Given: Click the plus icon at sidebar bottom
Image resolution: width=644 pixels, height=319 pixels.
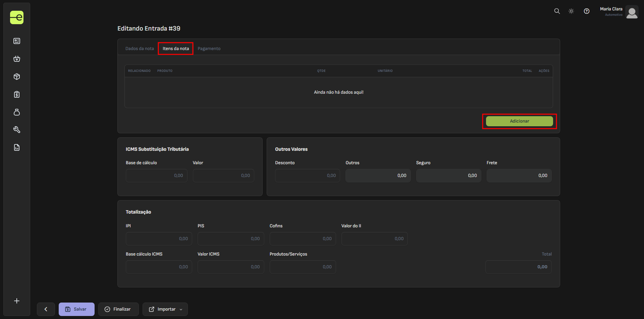Looking at the screenshot, I should tap(17, 301).
